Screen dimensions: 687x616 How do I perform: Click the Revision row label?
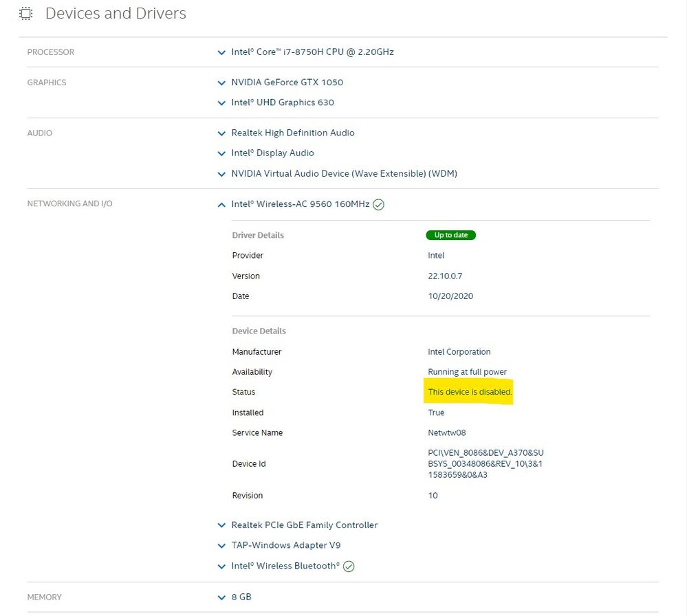(x=248, y=496)
